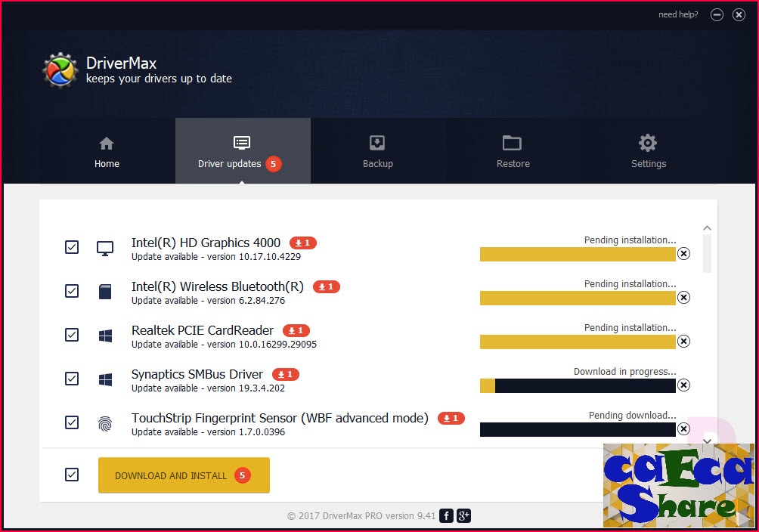Close the DriverMax window
Image resolution: width=759 pixels, height=532 pixels.
(739, 15)
